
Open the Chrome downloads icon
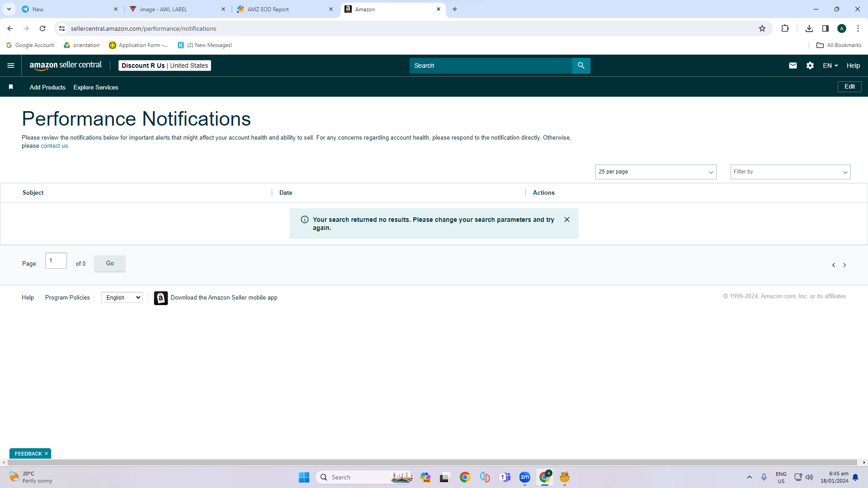[x=809, y=28]
